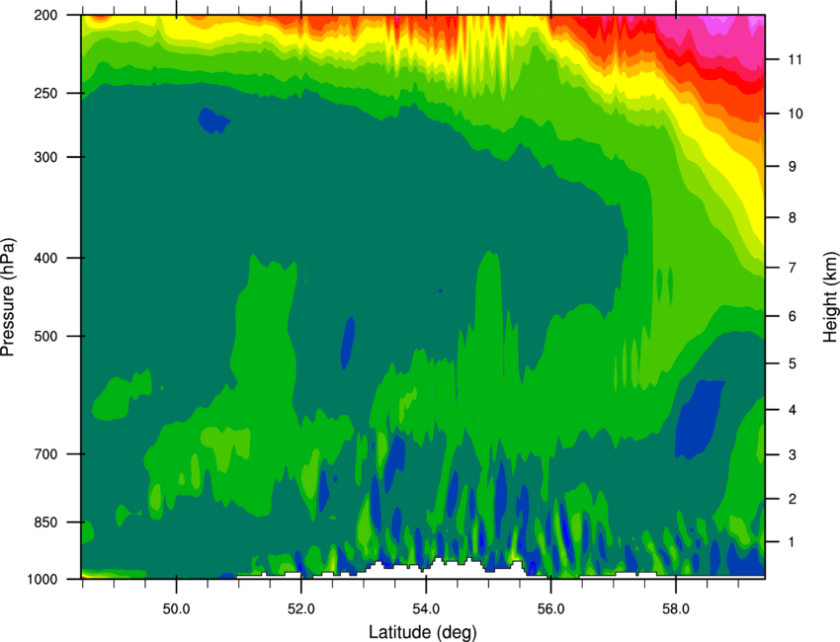Select the 1000 pressure tick label
Screen dimensions: 840x642
42,579
